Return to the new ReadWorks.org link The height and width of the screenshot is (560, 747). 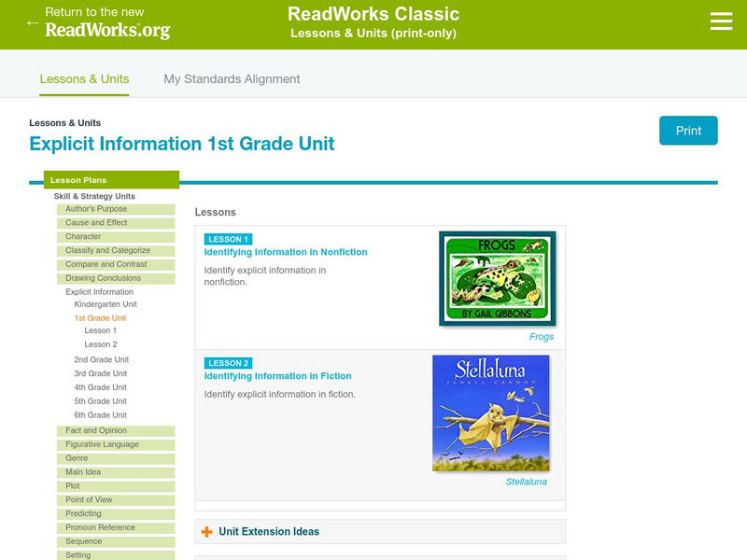coord(107,22)
